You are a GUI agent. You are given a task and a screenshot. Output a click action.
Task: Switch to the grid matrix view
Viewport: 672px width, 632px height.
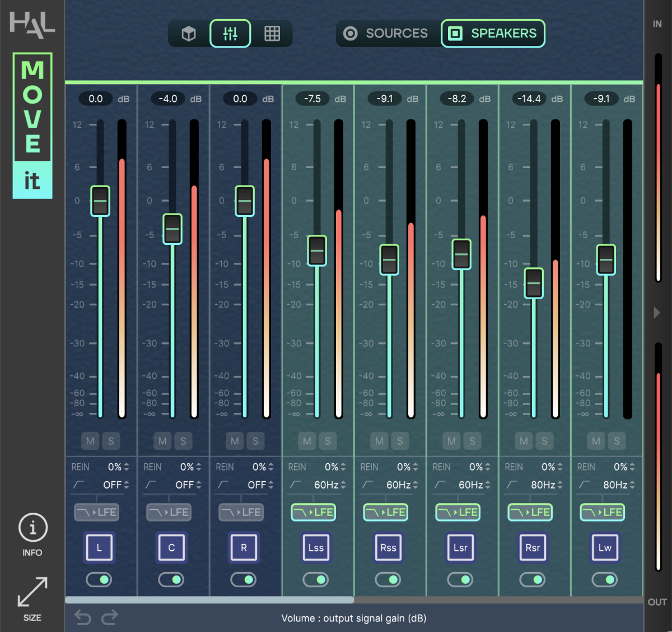272,34
